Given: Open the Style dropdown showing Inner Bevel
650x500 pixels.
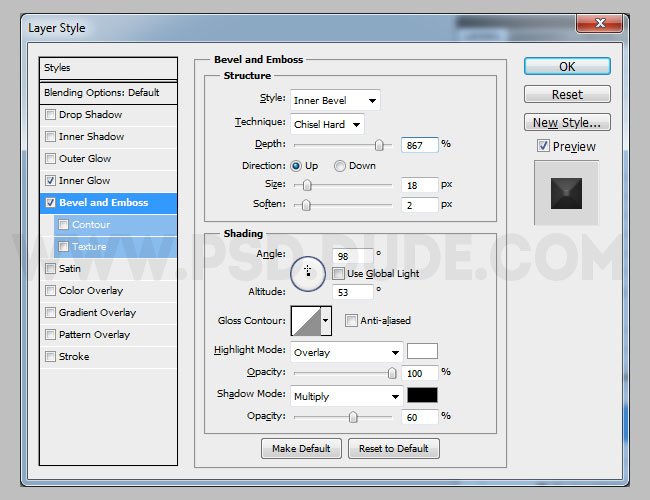Looking at the screenshot, I should pos(335,100).
